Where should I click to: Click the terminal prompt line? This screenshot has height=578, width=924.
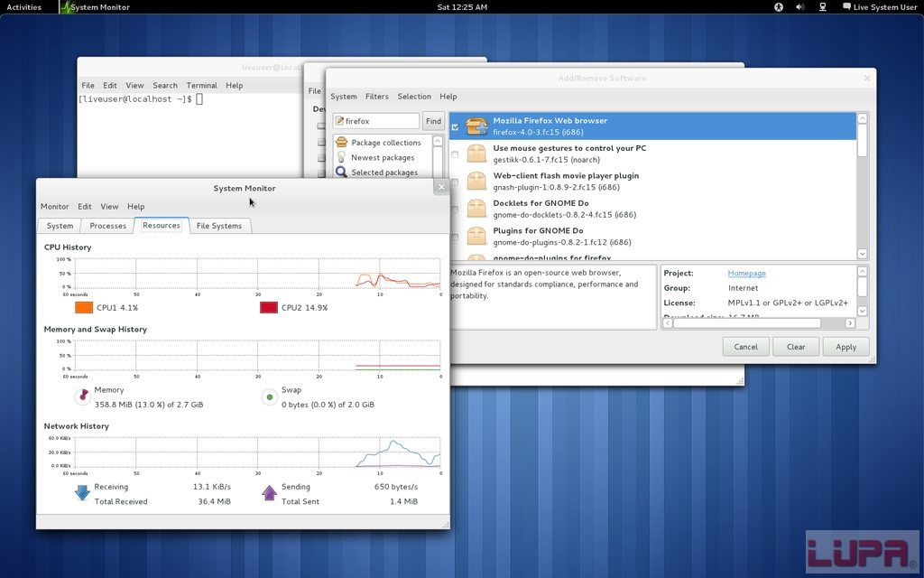tap(140, 99)
